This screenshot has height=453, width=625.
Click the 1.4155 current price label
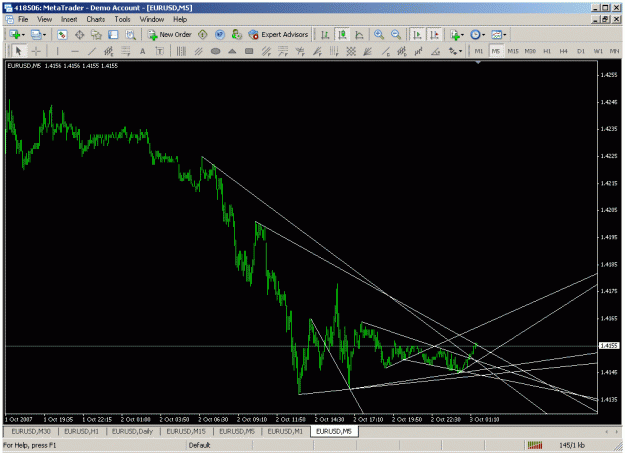[609, 345]
